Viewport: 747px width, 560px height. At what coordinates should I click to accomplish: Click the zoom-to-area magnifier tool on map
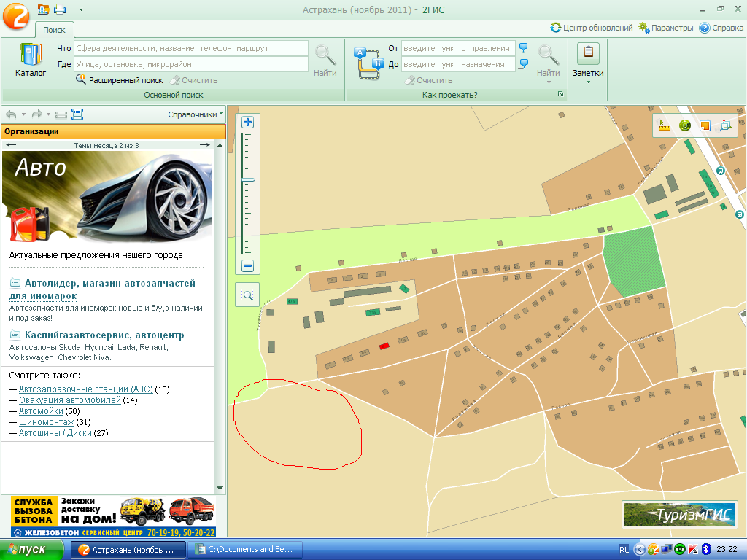pos(247,295)
